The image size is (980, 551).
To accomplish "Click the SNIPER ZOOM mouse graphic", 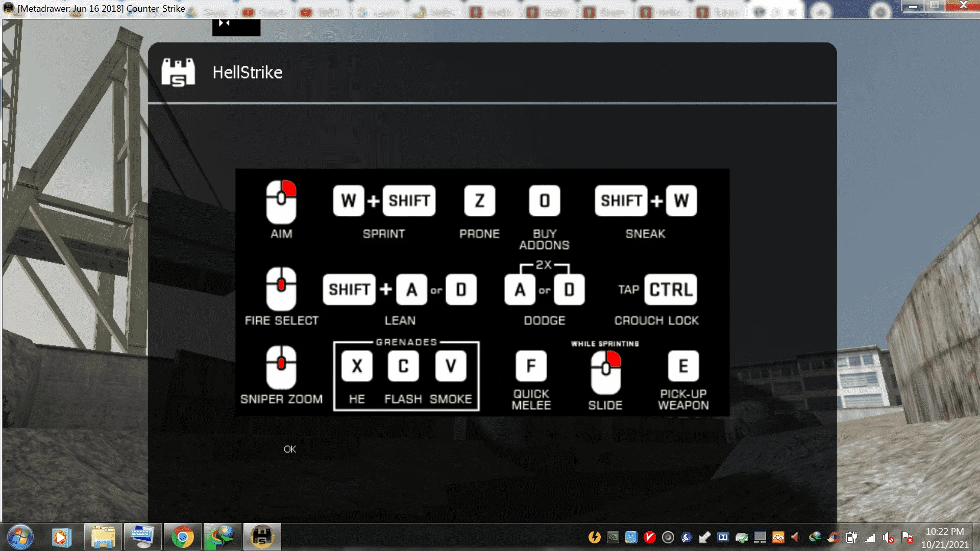I will click(281, 367).
